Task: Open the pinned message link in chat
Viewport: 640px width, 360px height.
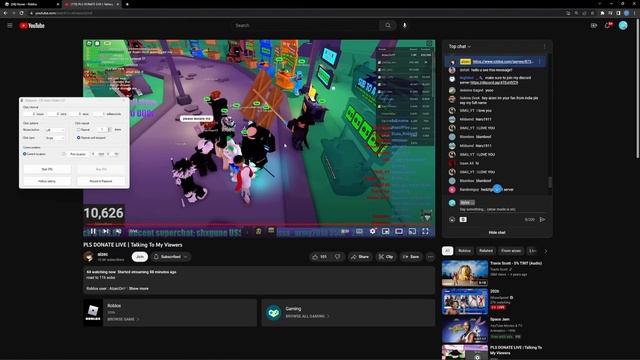Action: 503,62
